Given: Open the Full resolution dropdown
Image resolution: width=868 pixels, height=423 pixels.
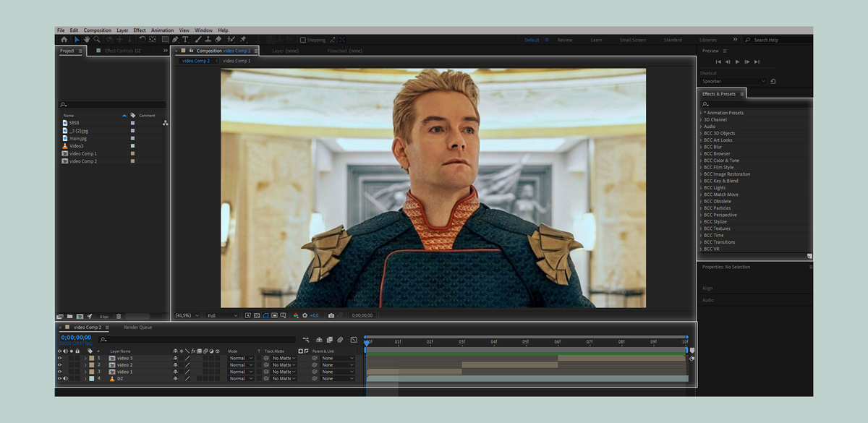Looking at the screenshot, I should pos(222,315).
